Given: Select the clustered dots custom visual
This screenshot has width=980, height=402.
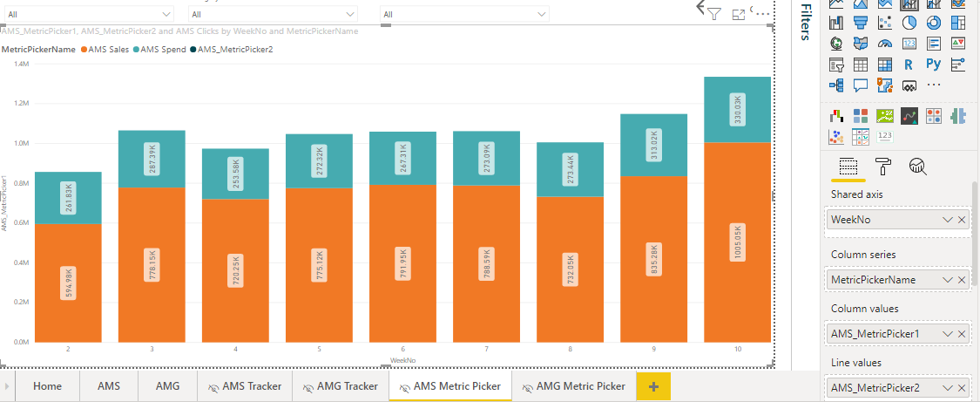Looking at the screenshot, I should click(836, 136).
